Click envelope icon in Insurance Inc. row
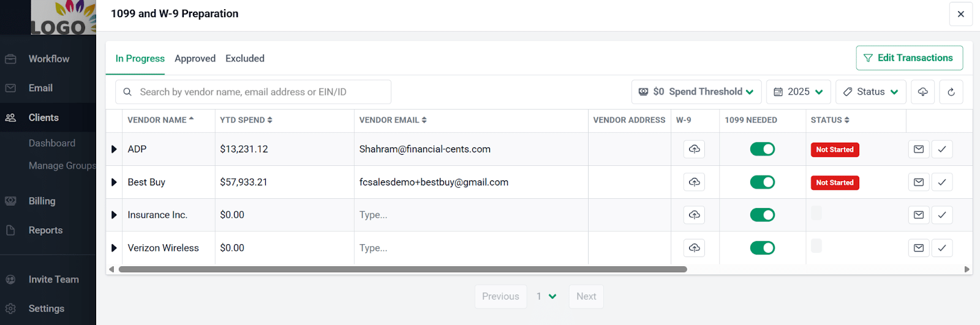The image size is (980, 325). pyautogui.click(x=919, y=215)
